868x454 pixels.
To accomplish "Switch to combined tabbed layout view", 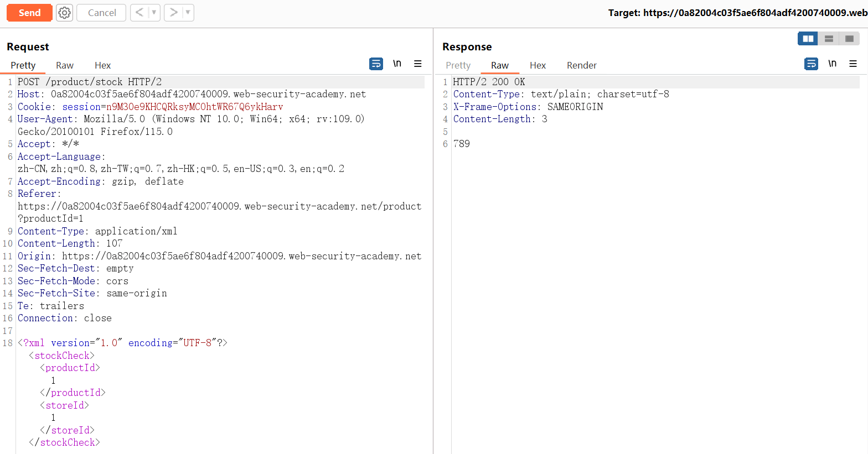I will tap(849, 39).
